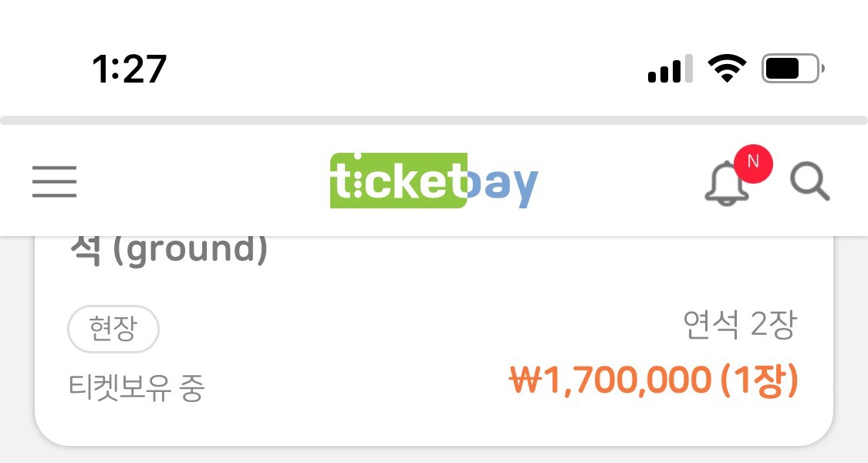This screenshot has width=868, height=463.
Task: Tap the ₩1,700,000 price amount
Action: tap(610, 380)
